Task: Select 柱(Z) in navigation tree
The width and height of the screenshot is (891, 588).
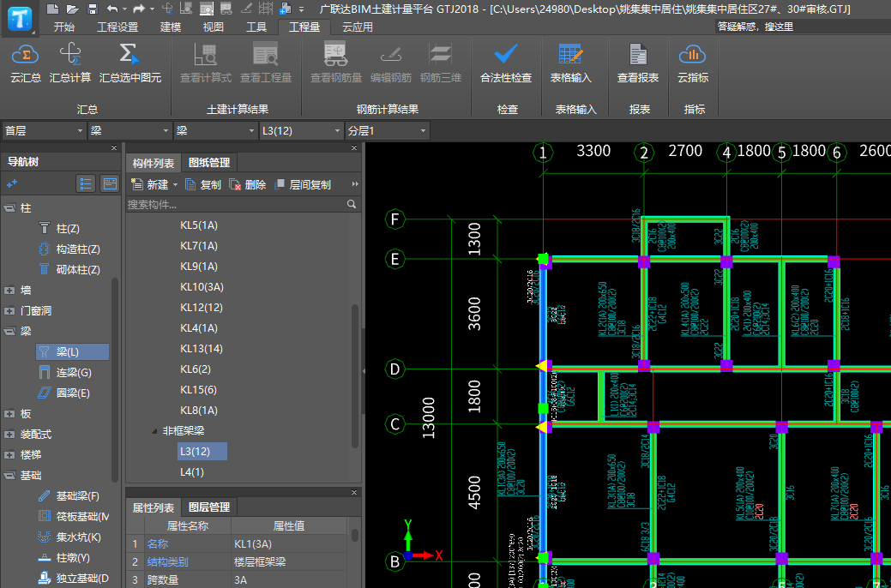Action: click(x=68, y=228)
